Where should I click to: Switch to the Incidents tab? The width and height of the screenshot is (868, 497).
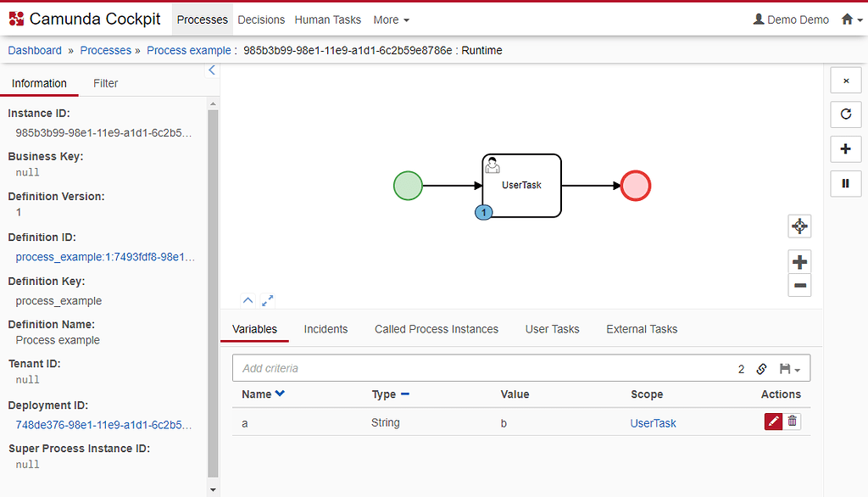pyautogui.click(x=325, y=329)
